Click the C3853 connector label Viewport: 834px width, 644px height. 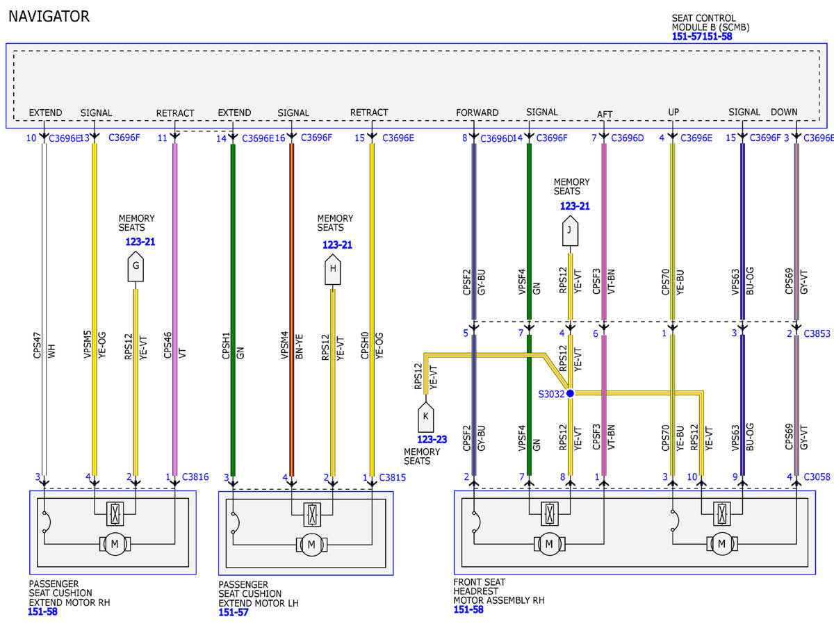coord(817,334)
